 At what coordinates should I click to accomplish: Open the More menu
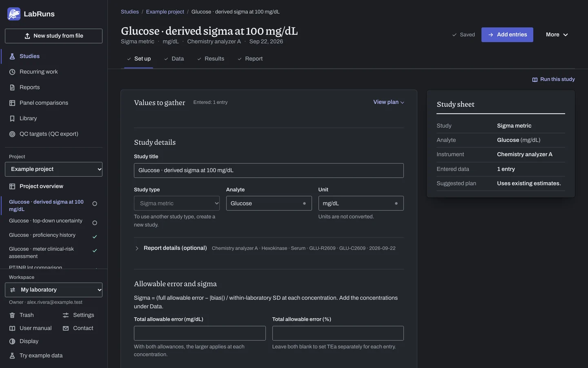coord(557,35)
